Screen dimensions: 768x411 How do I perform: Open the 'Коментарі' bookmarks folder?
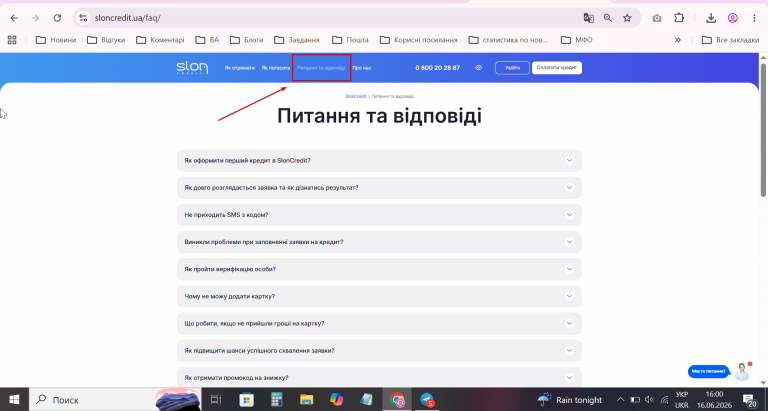click(x=160, y=40)
